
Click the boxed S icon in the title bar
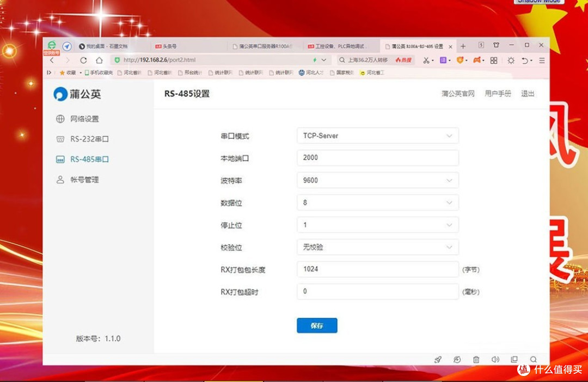(x=481, y=45)
